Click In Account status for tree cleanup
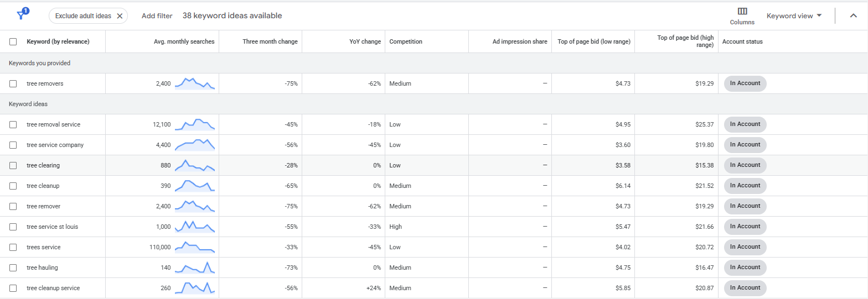This screenshot has height=299, width=868. tap(745, 186)
